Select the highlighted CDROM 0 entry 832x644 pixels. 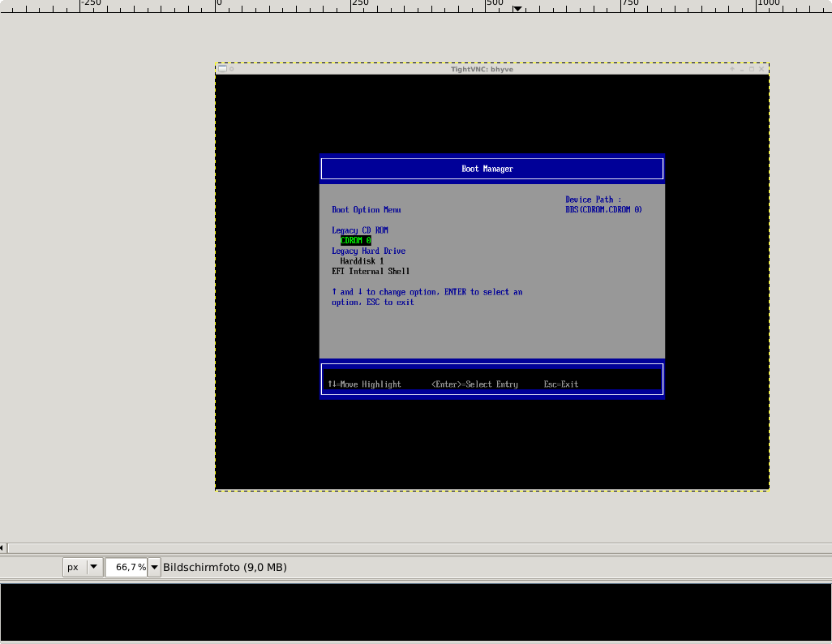tap(355, 241)
